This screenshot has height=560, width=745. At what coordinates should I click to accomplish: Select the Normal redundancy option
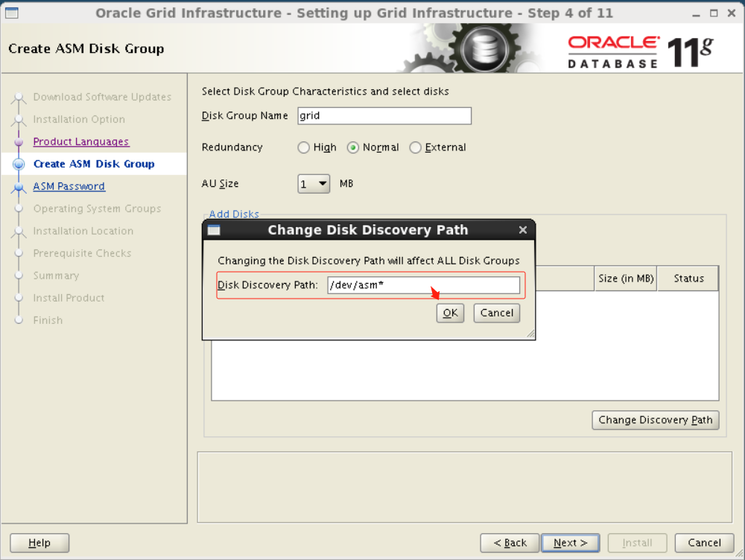[352, 147]
